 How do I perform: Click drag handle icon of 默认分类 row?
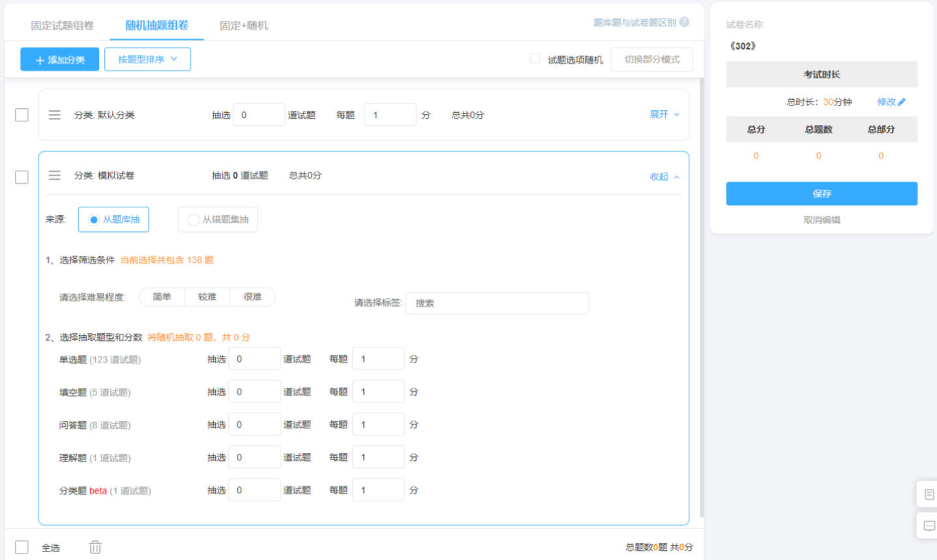[x=55, y=115]
